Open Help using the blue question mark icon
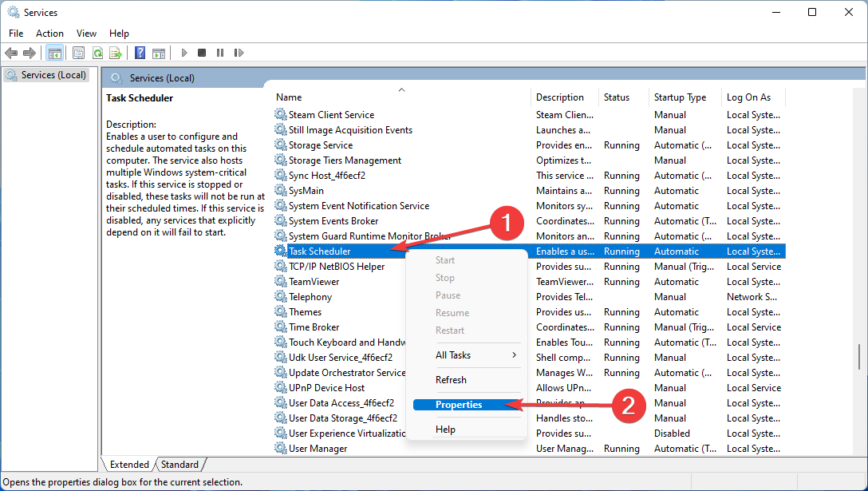 point(139,53)
